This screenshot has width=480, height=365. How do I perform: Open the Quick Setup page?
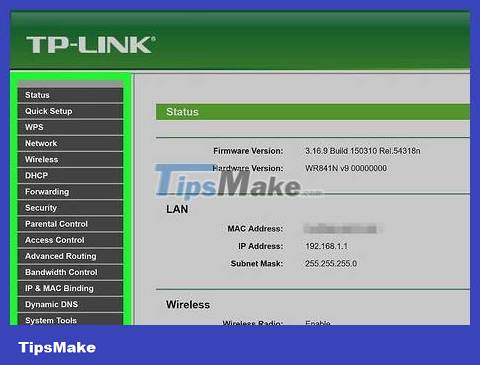pyautogui.click(x=70, y=111)
